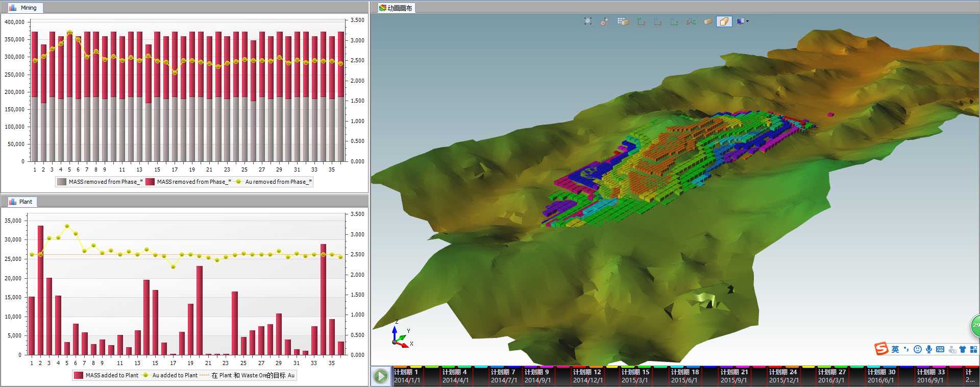The image size is (980, 387).
Task: Toggle the 英 language mode indicator
Action: (x=895, y=349)
